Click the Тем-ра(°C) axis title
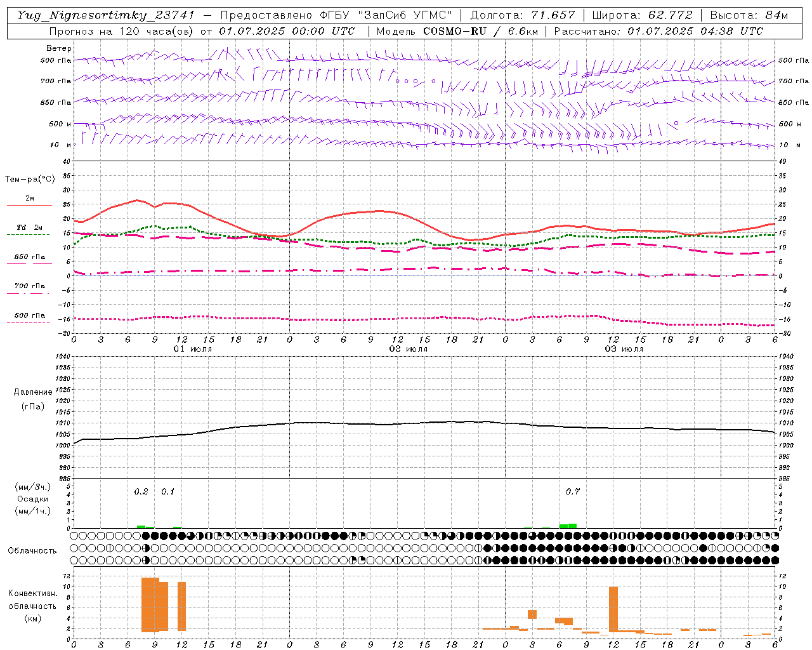This screenshot has height=650, width=812. pos(30,180)
